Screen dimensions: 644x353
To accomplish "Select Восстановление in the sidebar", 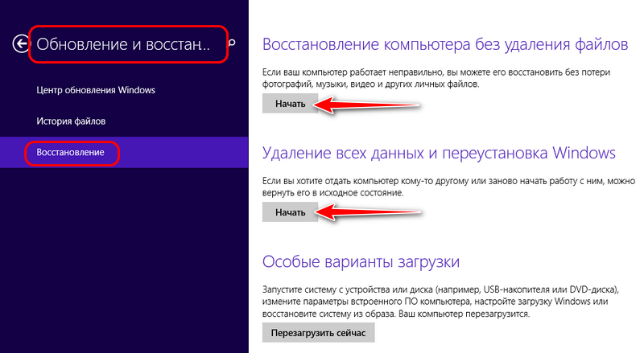I will (124, 152).
